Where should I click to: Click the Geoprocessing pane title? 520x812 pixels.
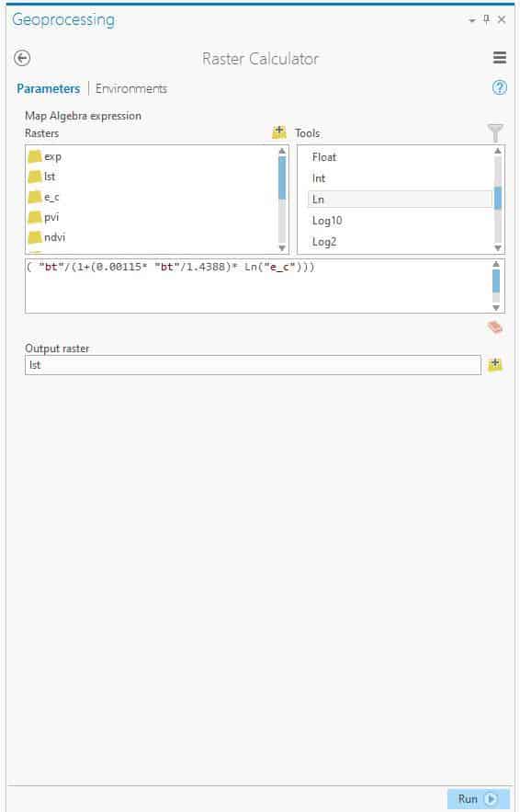pyautogui.click(x=63, y=19)
